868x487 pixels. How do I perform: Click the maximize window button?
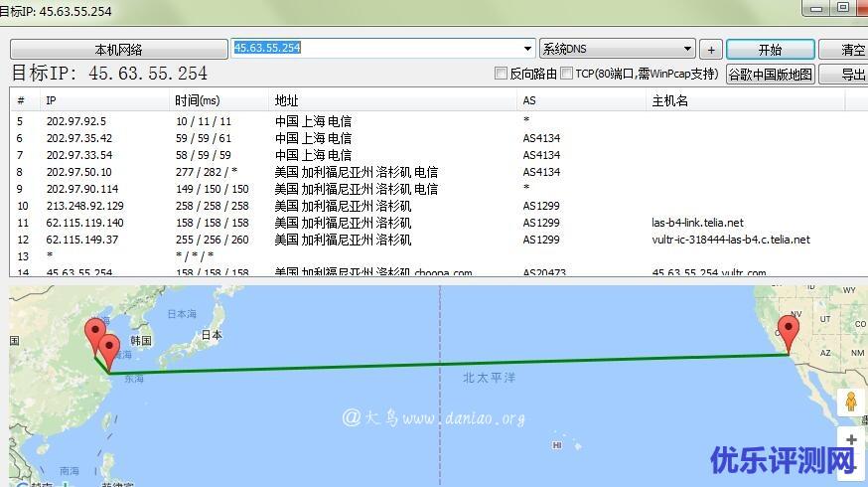click(842, 8)
